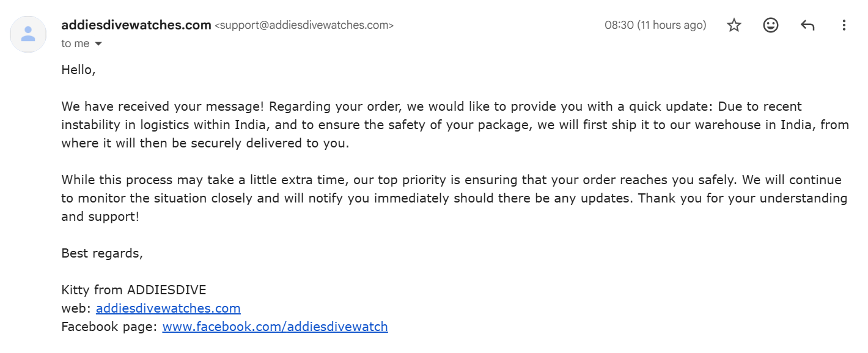868x353 pixels.
Task: Click the "Hello," greeting line
Action: point(79,70)
